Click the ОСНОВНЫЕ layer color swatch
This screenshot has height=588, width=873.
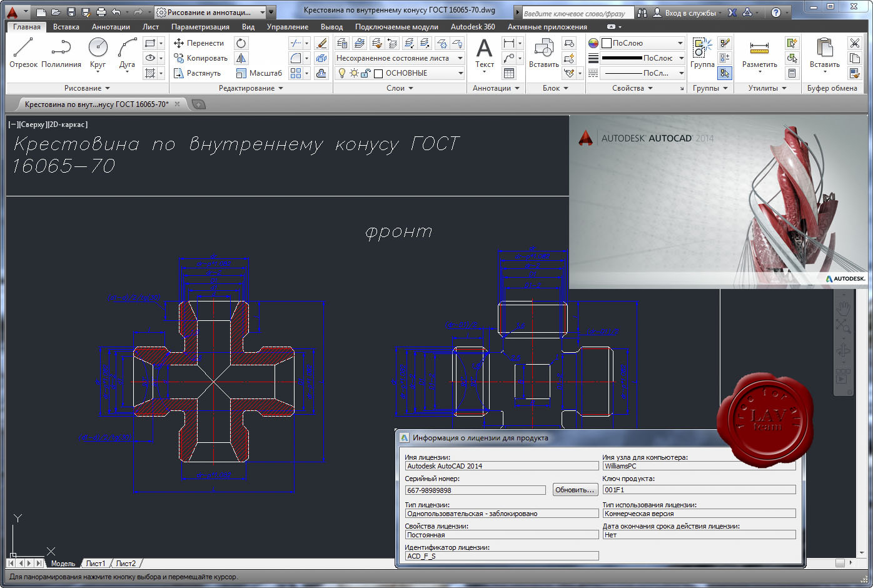pyautogui.click(x=378, y=73)
